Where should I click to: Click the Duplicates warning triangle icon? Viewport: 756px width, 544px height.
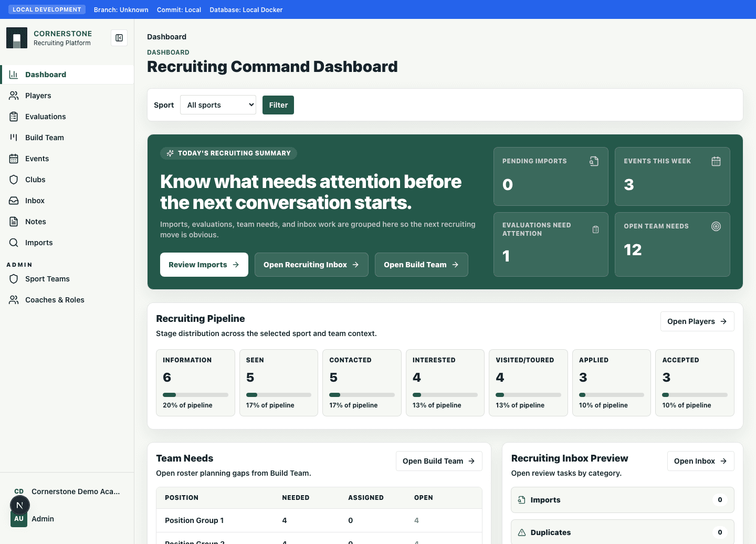coord(521,532)
